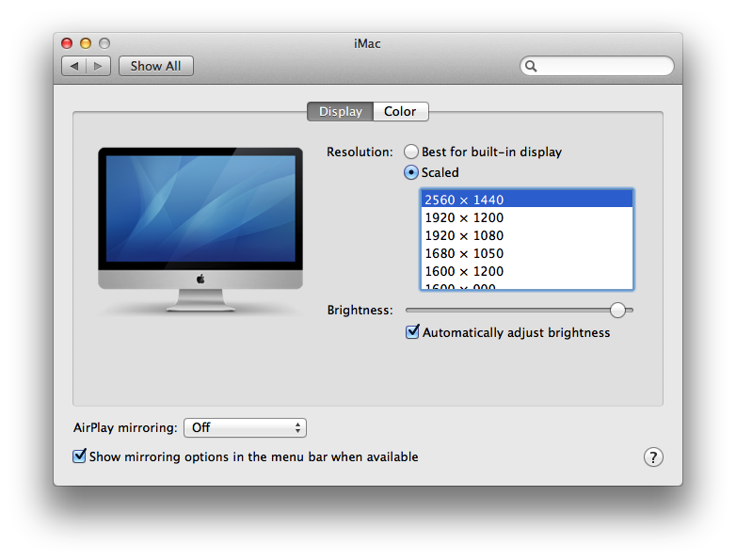
Task: Select the 1920 × 1200 resolution
Action: [527, 217]
